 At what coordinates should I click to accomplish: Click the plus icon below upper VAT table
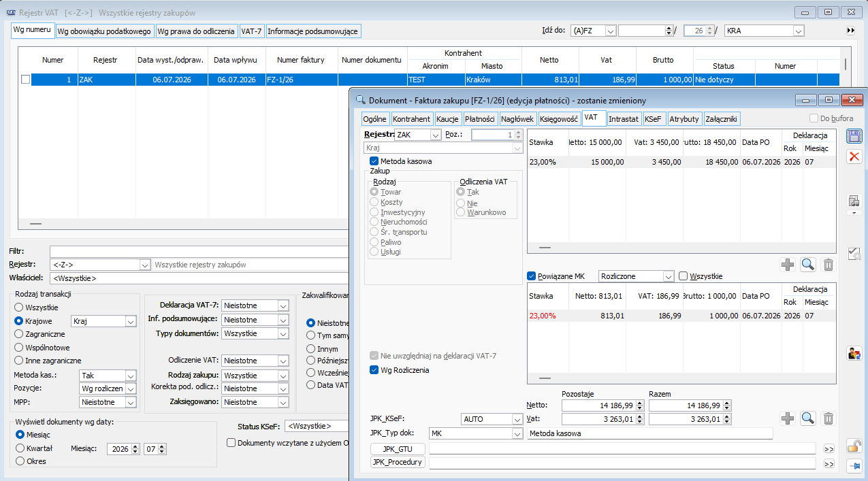(x=788, y=265)
